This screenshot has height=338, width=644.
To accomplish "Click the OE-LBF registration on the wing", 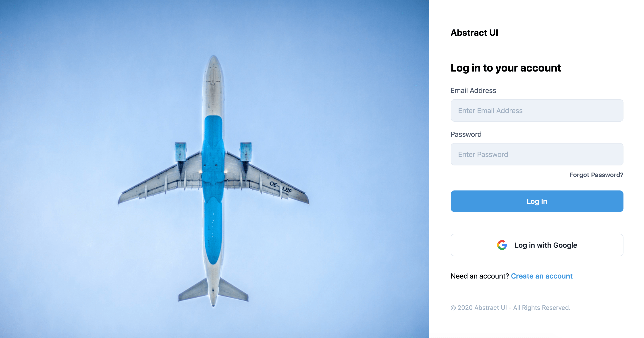I will [280, 187].
